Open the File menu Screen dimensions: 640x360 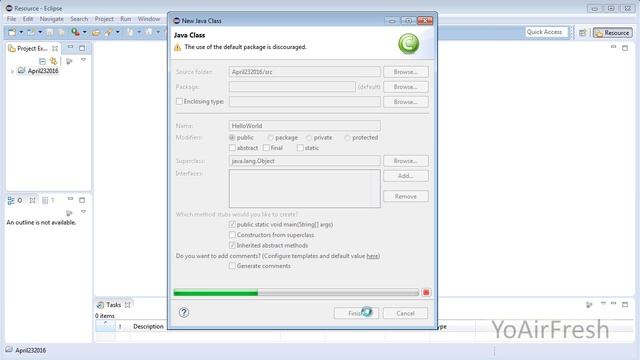click(11, 19)
